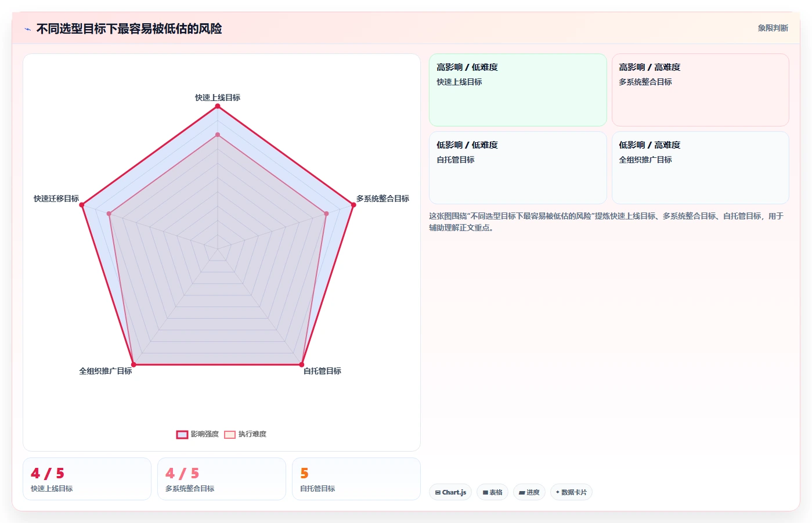Click the 快速迁移目标 radar axis label

[56, 199]
